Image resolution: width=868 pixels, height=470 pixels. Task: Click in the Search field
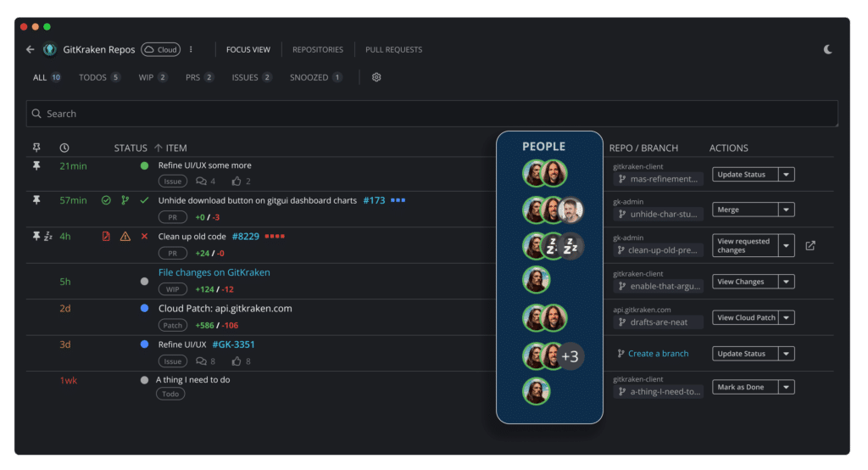pos(431,114)
